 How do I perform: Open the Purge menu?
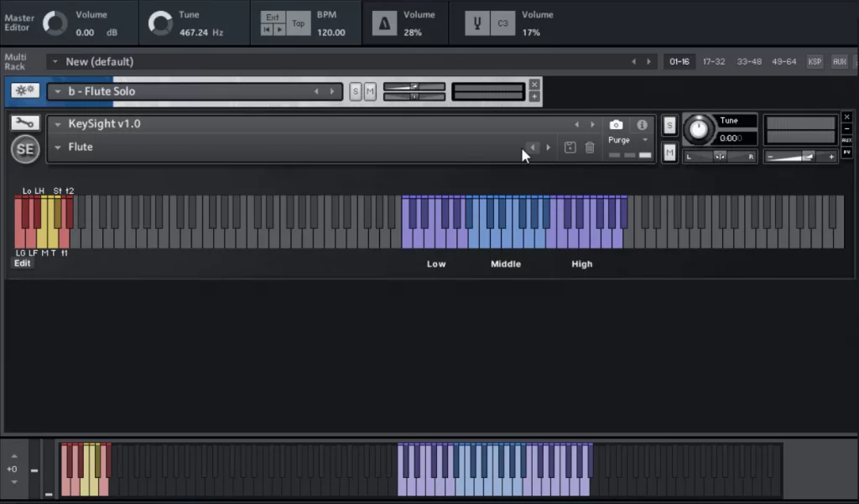627,140
